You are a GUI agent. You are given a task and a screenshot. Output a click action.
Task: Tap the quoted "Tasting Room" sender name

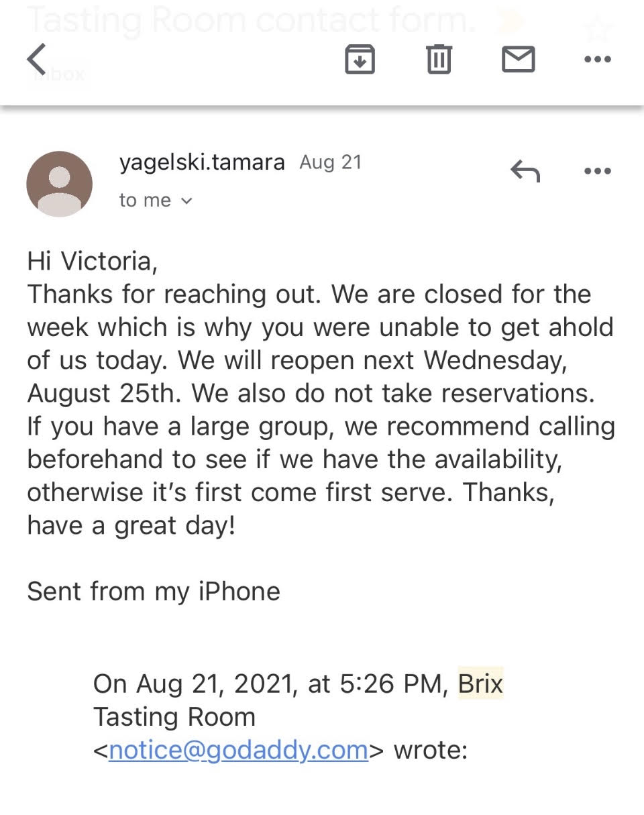pos(174,716)
